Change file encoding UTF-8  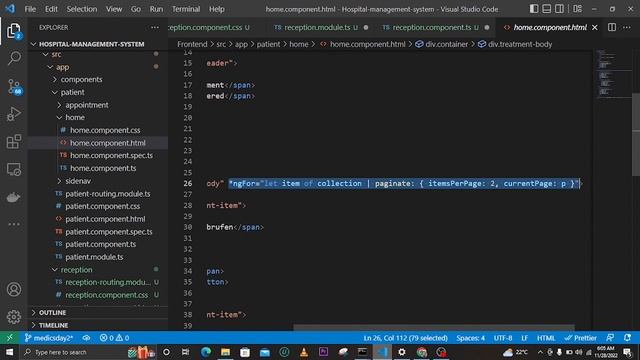(x=503, y=338)
